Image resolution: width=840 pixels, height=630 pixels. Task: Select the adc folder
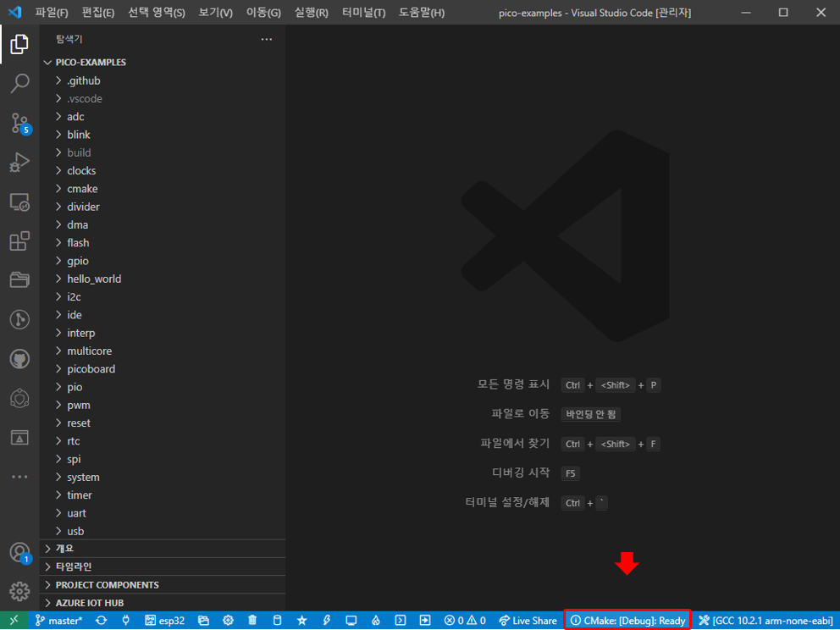(163, 116)
